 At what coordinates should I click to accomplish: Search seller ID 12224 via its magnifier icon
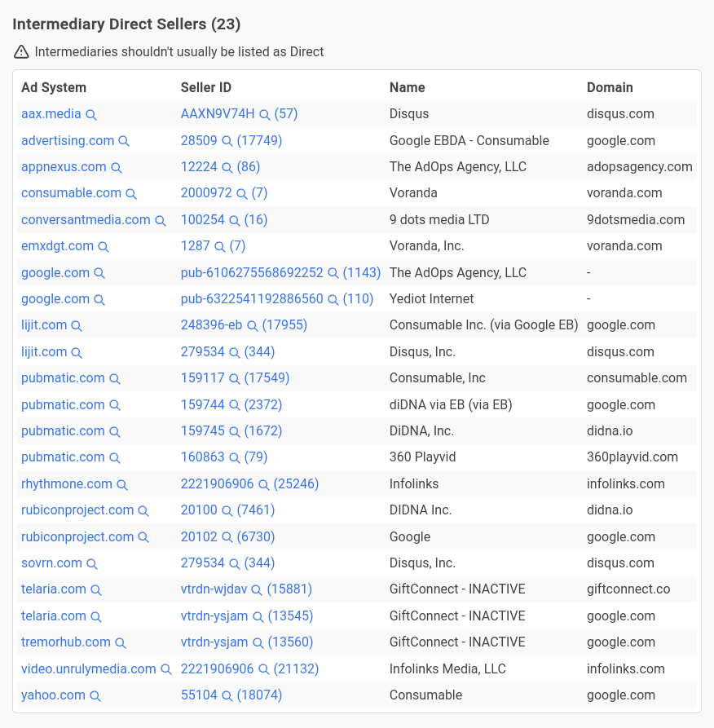coord(227,168)
